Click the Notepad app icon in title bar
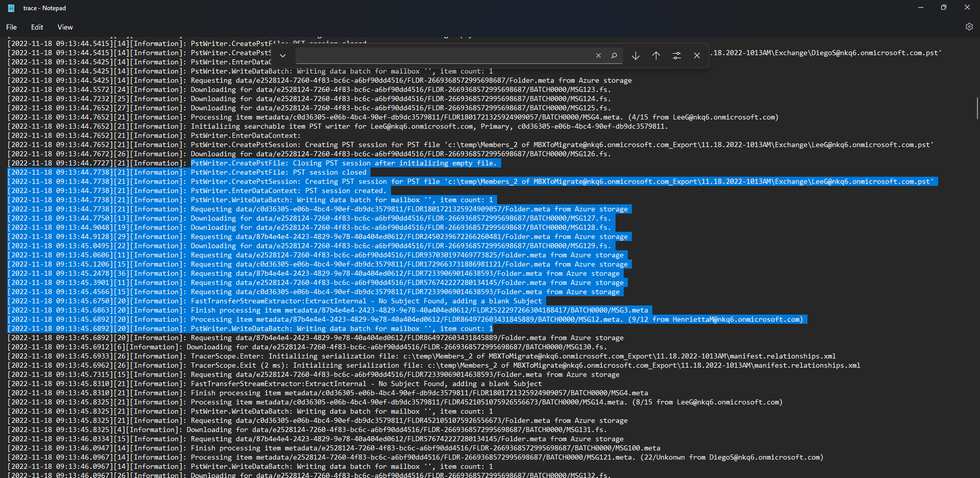Image resolution: width=980 pixels, height=478 pixels. click(x=11, y=8)
